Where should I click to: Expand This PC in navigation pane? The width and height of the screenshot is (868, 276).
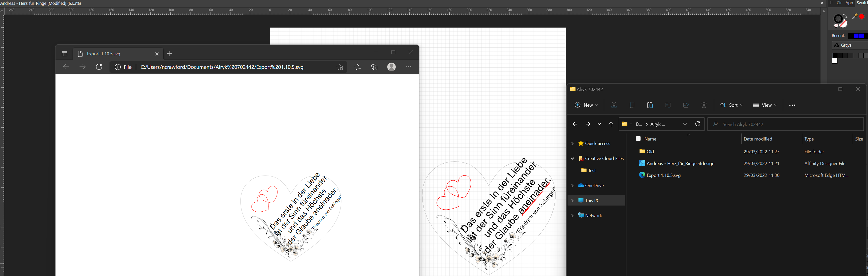(x=572, y=200)
